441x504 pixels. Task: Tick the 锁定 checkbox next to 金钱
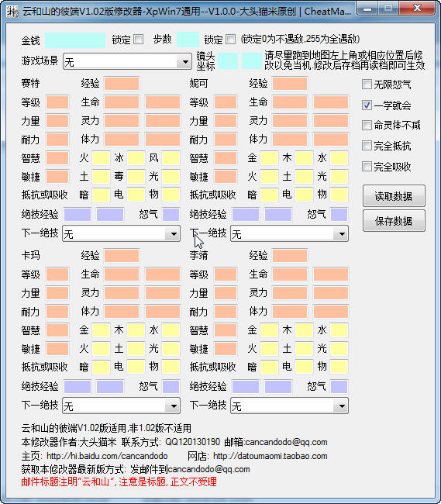[x=139, y=40]
